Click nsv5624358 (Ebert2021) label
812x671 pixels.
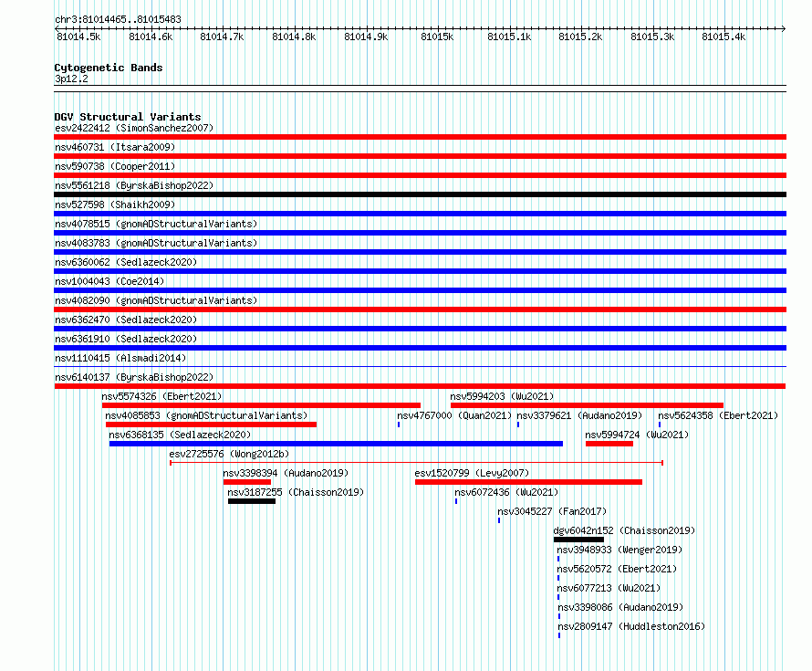pyautogui.click(x=718, y=415)
